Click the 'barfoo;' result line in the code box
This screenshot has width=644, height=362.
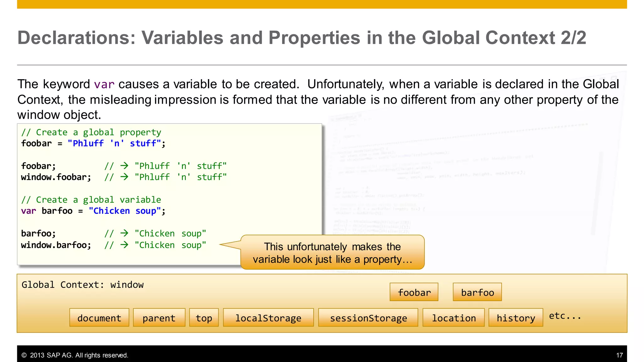tap(114, 233)
